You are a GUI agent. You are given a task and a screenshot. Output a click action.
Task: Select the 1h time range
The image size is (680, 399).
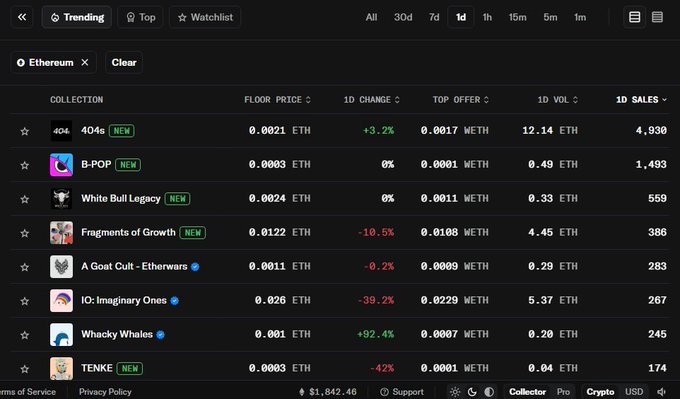pyautogui.click(x=487, y=17)
